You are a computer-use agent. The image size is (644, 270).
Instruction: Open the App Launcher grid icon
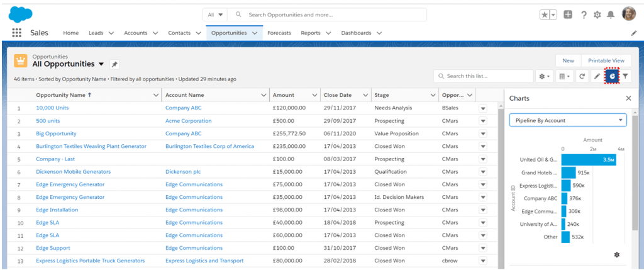[16, 33]
